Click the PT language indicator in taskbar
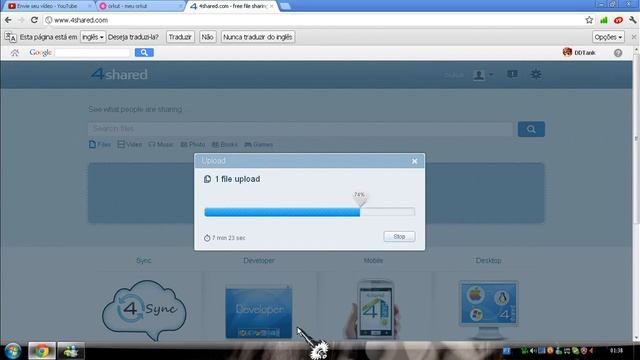640x360 pixels. [x=507, y=350]
